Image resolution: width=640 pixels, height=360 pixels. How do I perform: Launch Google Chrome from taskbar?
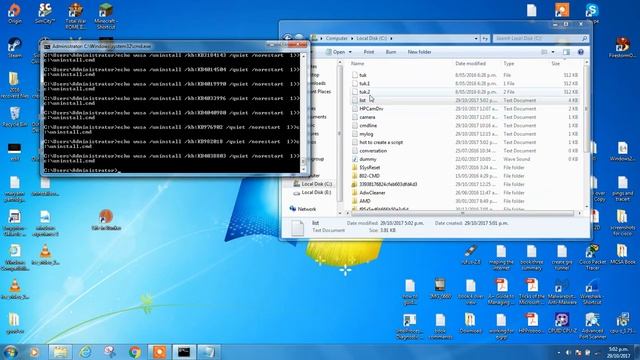pos(135,352)
